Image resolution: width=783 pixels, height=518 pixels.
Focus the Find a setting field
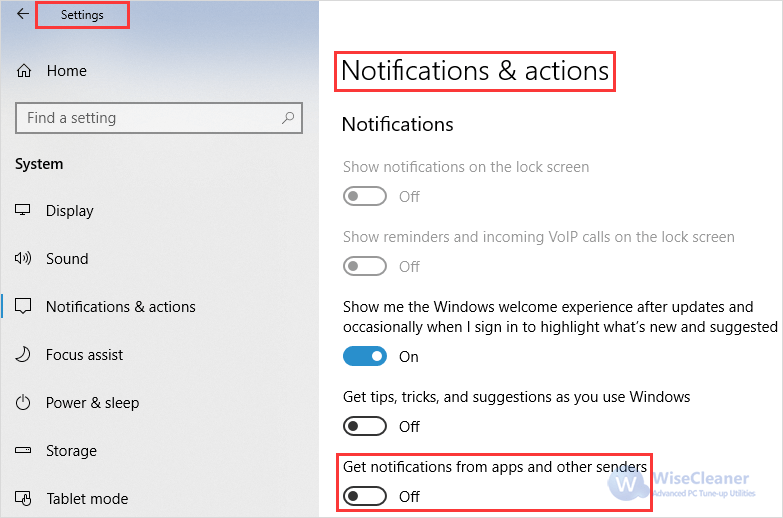pos(159,118)
